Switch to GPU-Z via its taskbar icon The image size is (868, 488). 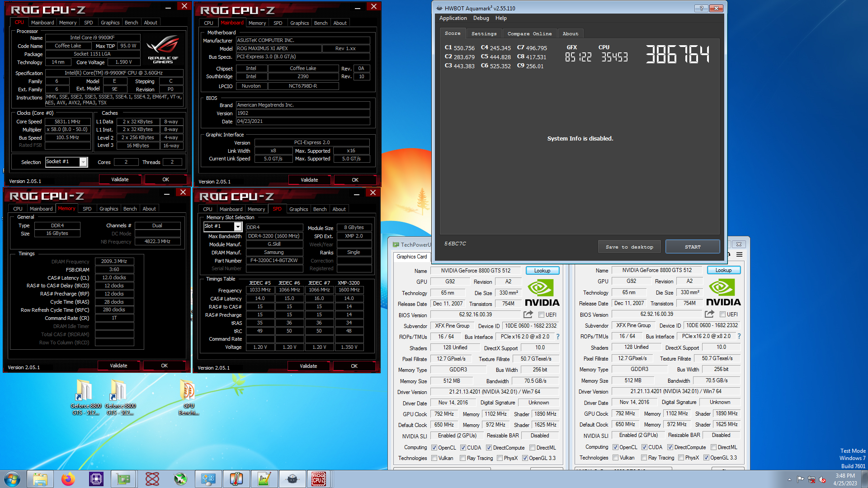tap(124, 479)
